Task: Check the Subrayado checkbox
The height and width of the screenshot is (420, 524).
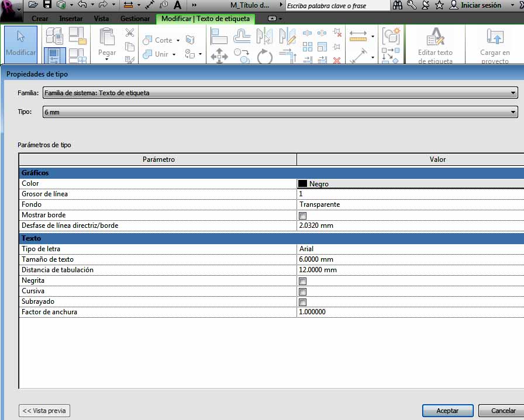Action: pyautogui.click(x=302, y=302)
